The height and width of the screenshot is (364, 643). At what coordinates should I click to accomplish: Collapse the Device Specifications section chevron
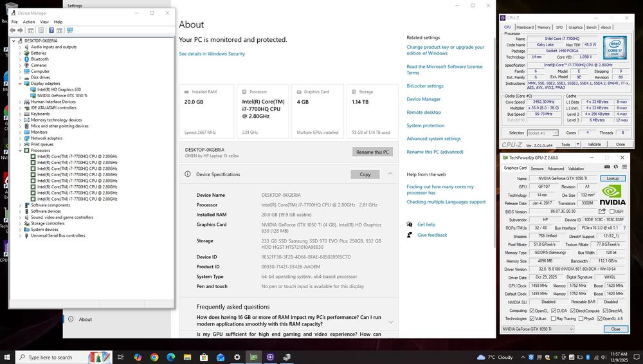390,174
